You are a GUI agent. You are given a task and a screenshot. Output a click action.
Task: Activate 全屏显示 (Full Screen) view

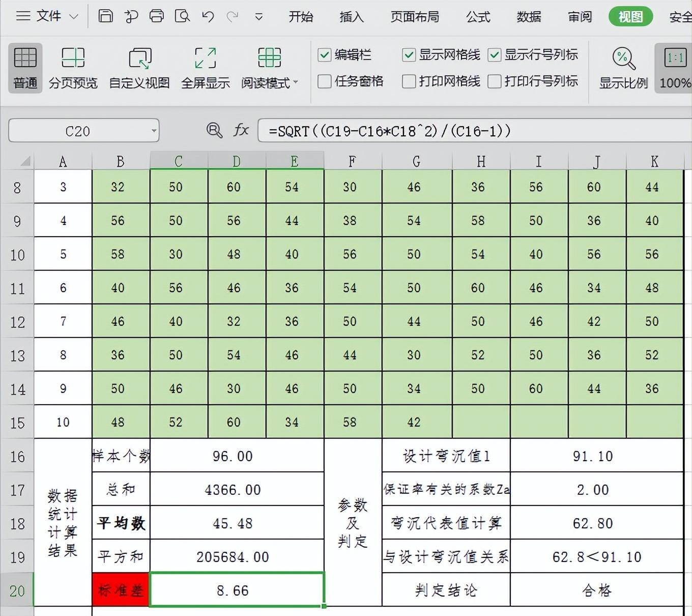[x=205, y=67]
